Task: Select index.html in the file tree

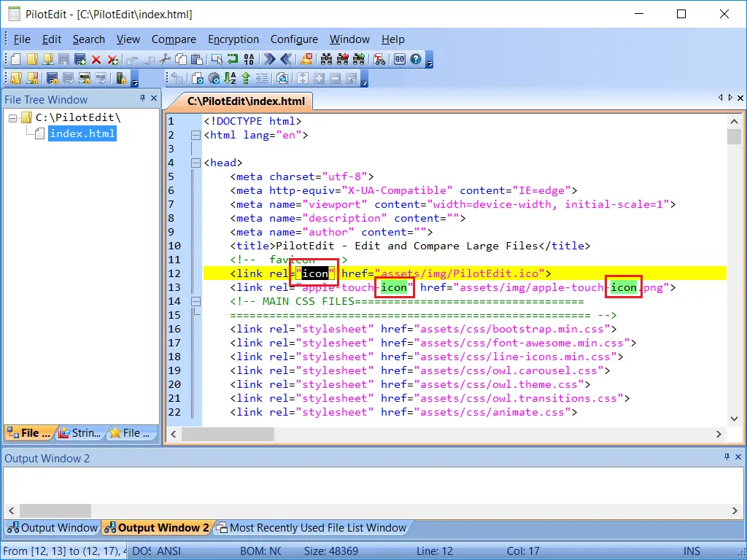Action: 82,133
